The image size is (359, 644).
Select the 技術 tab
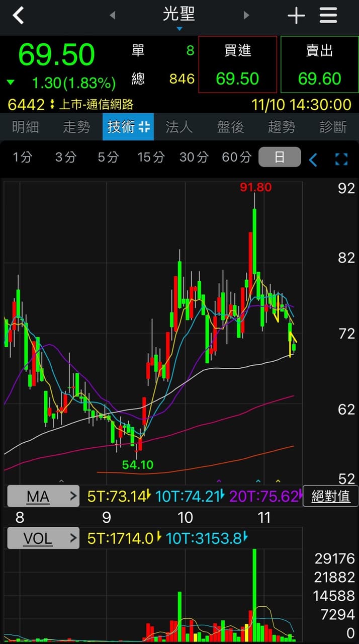(128, 127)
